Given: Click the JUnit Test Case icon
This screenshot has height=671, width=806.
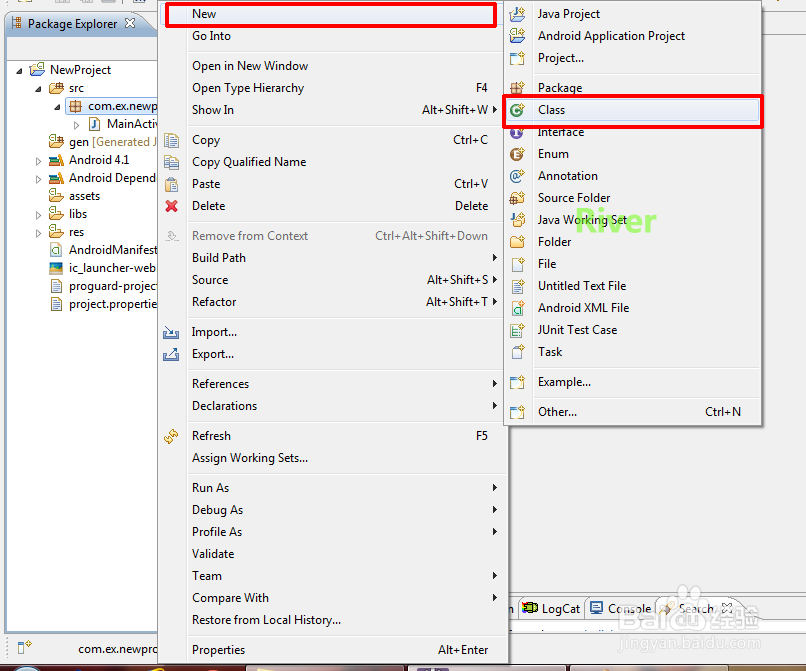Looking at the screenshot, I should (x=518, y=330).
